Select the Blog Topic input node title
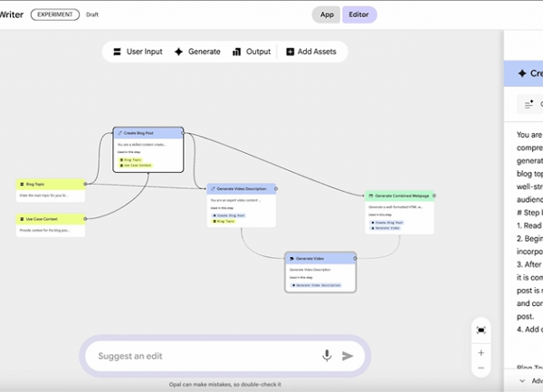Screen dimensions: 543x392 35,184
